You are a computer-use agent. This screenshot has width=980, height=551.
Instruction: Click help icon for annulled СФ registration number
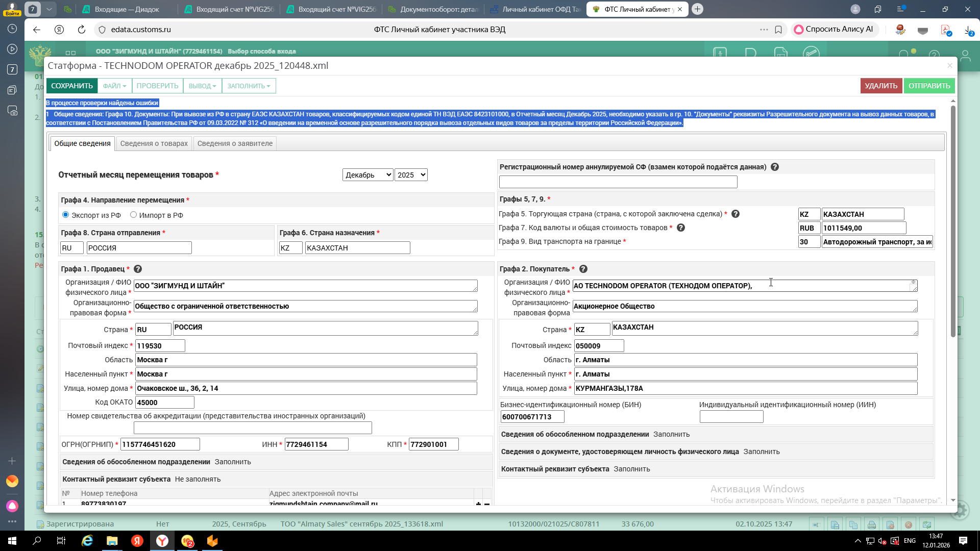pos(775,167)
